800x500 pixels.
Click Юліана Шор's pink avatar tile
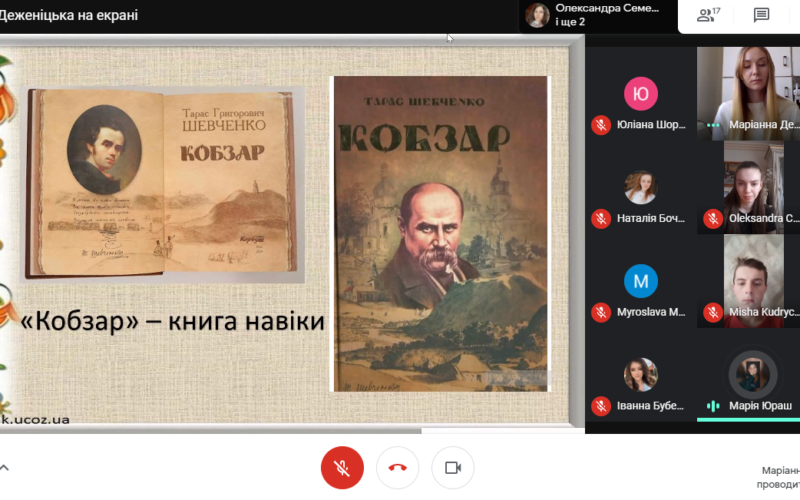tap(640, 94)
